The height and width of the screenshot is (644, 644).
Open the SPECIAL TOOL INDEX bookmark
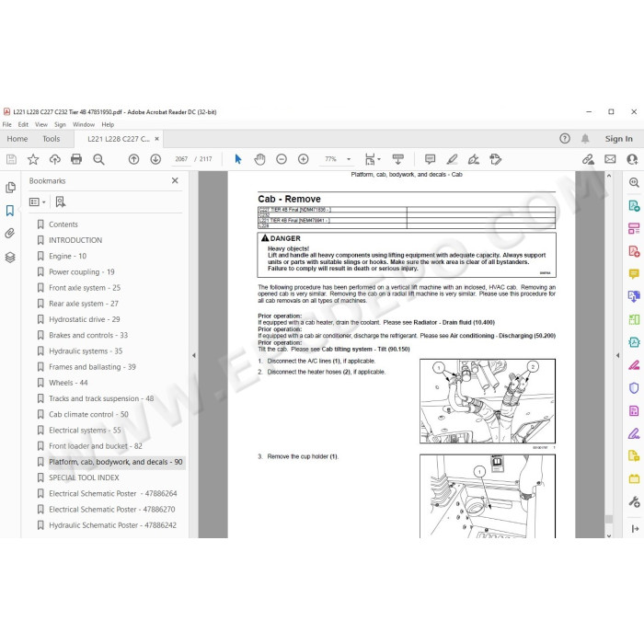pyautogui.click(x=84, y=477)
